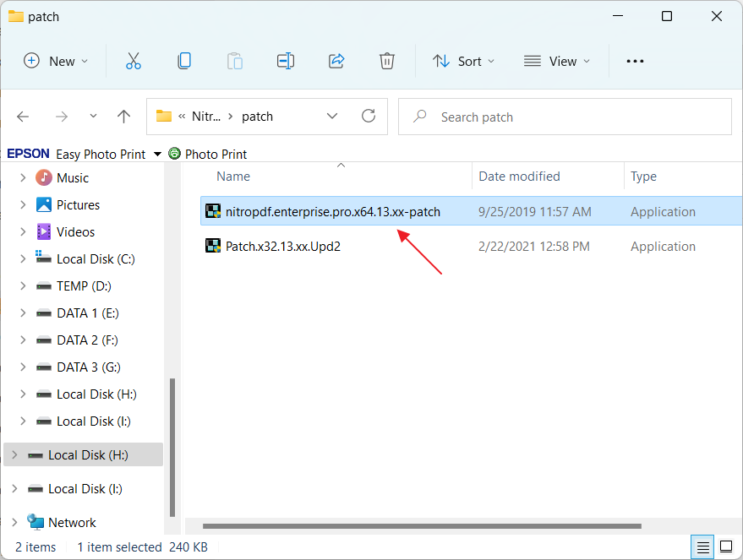Click the EPSON Photo Print button

208,154
